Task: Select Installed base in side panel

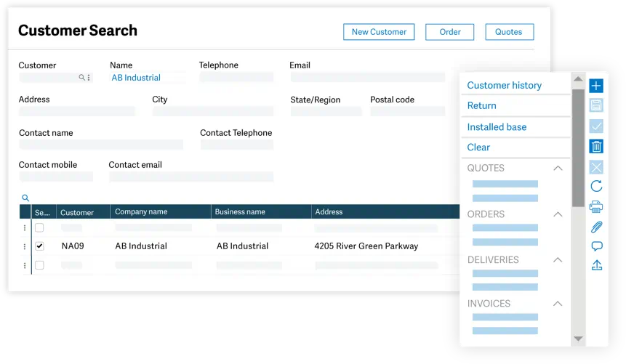Action: [497, 127]
